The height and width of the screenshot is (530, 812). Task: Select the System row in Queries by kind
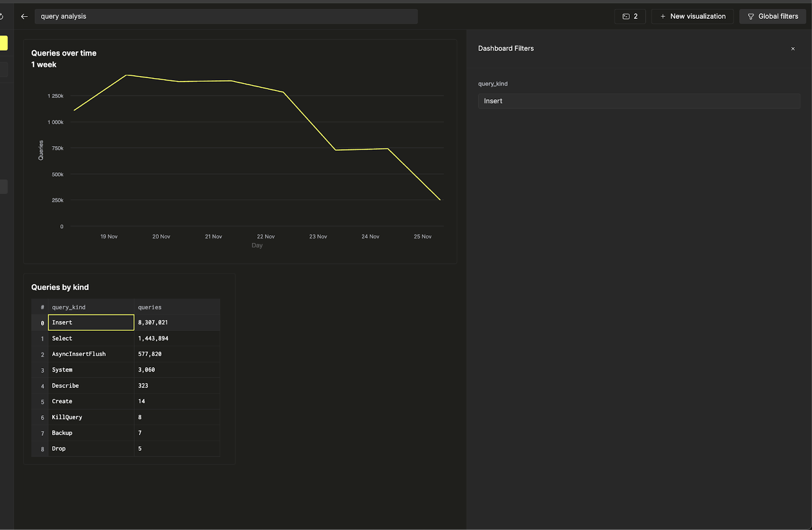click(x=91, y=370)
